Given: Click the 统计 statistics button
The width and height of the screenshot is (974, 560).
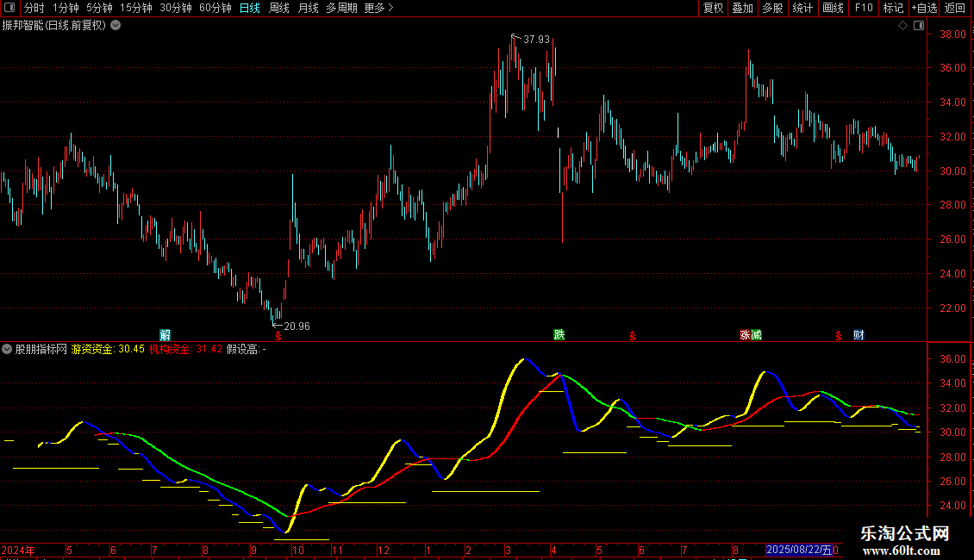Looking at the screenshot, I should 802,8.
